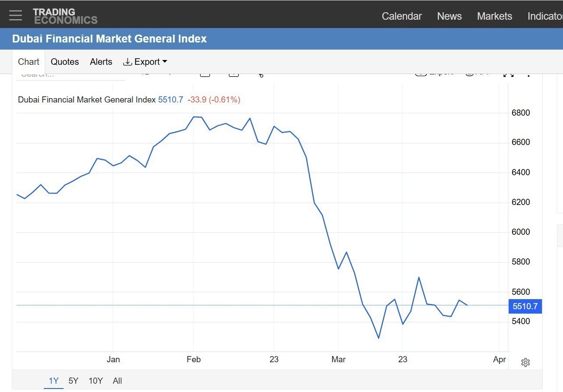
Task: Click the download icon beside Export
Action: (x=127, y=62)
